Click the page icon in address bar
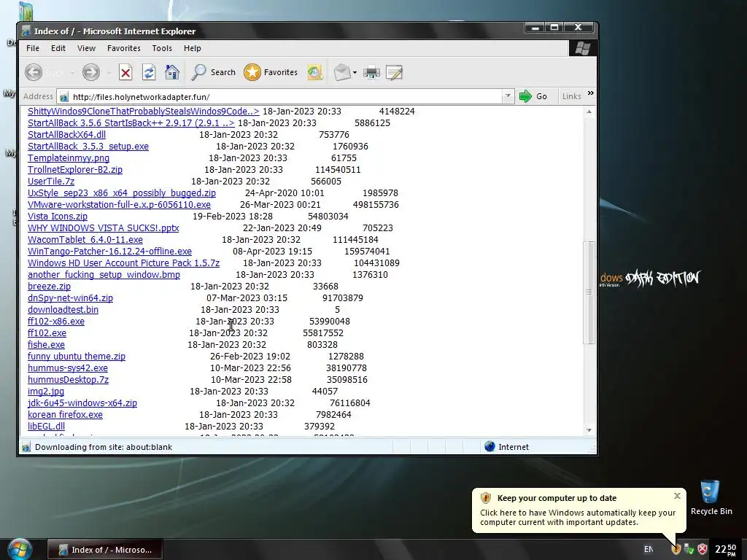 (x=64, y=97)
